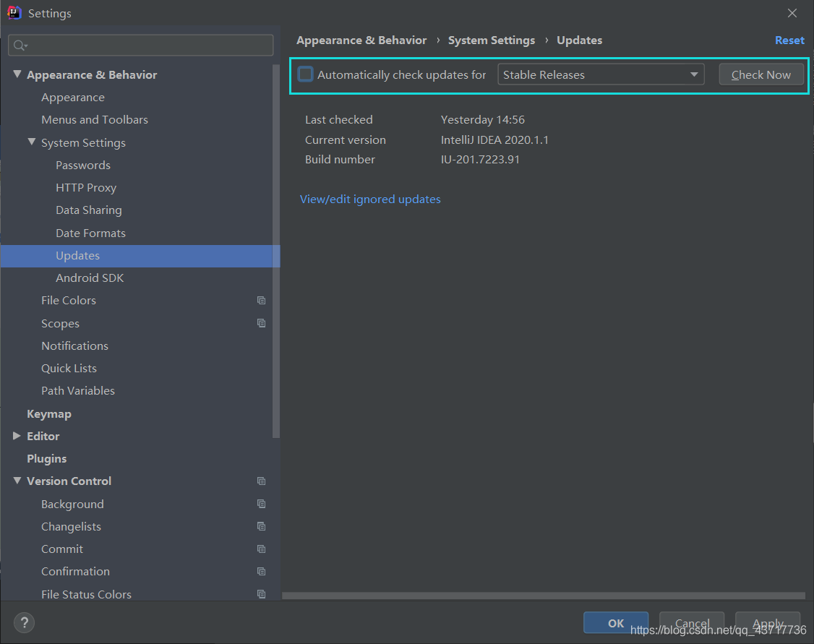Viewport: 814px width, 644px height.
Task: Click the Apply button
Action: coord(768,623)
